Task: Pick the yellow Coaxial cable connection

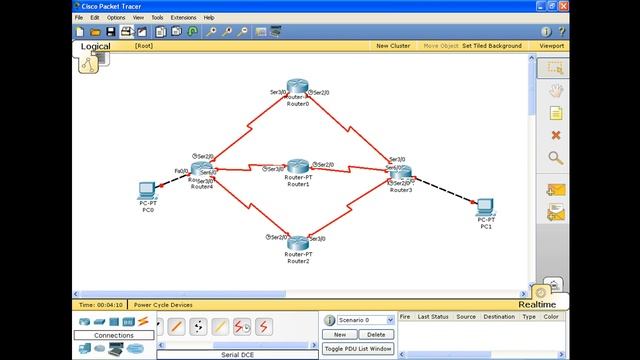Action: click(x=220, y=327)
